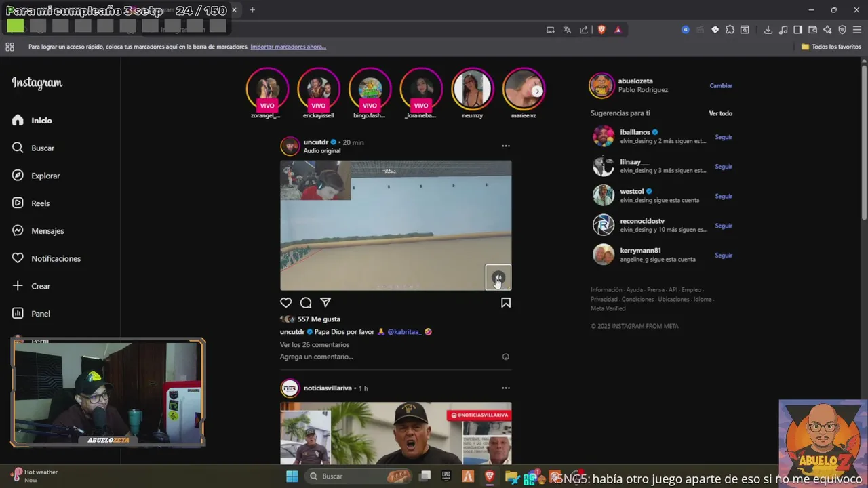Toggle browser sidebar panel icon

(797, 30)
